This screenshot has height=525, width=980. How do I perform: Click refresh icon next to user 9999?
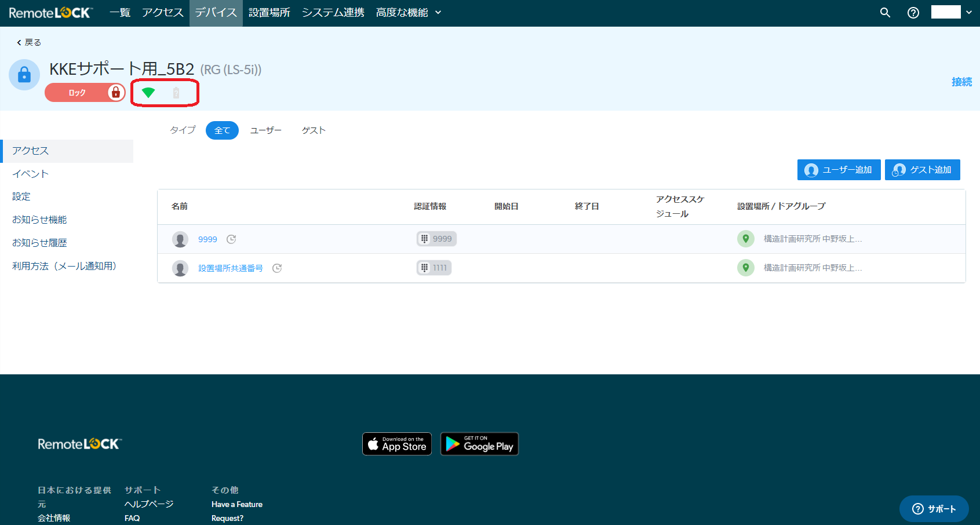pyautogui.click(x=231, y=239)
